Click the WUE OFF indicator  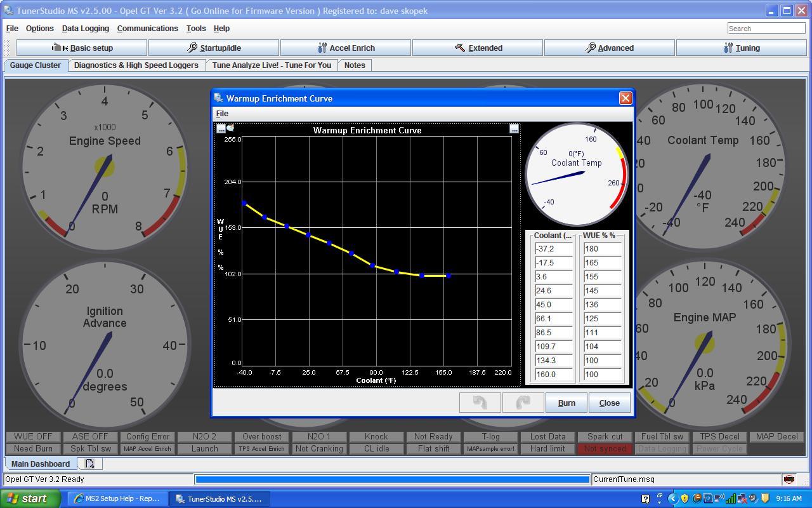click(x=33, y=437)
